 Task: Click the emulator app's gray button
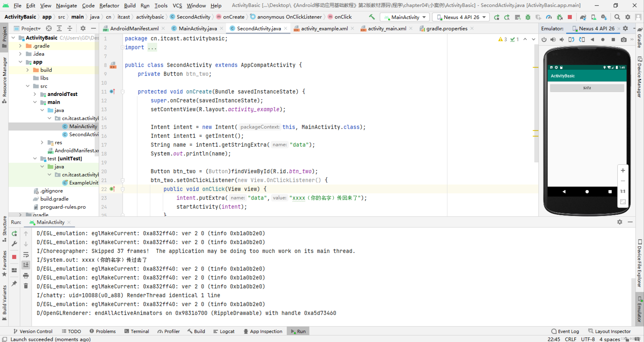click(587, 88)
